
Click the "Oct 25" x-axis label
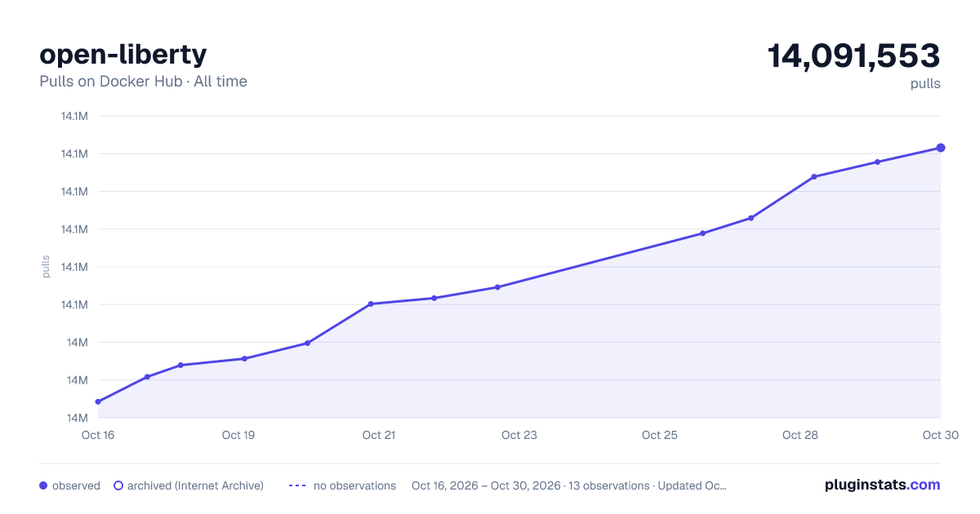(660, 435)
